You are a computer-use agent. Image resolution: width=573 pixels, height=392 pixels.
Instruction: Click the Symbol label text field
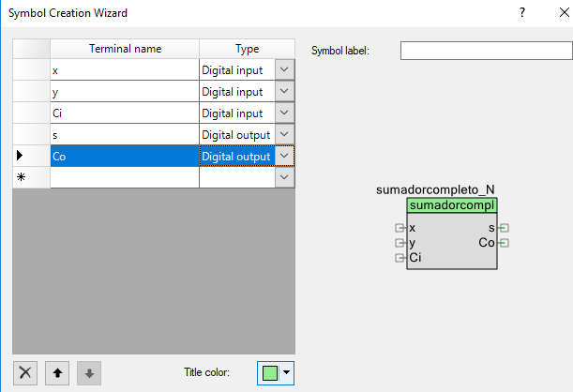[486, 51]
